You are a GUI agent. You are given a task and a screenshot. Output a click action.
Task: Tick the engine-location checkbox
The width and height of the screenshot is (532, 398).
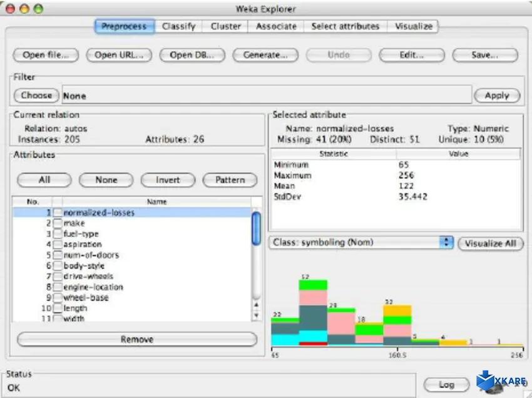click(58, 287)
